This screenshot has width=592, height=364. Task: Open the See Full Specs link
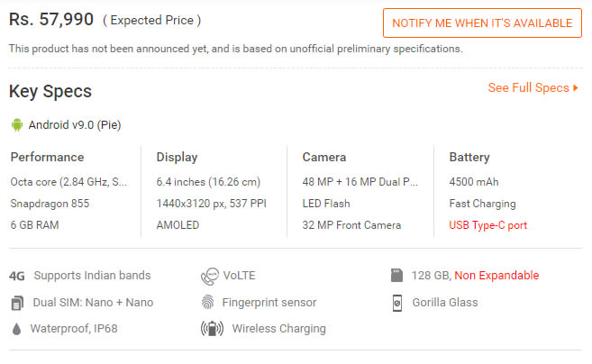529,87
